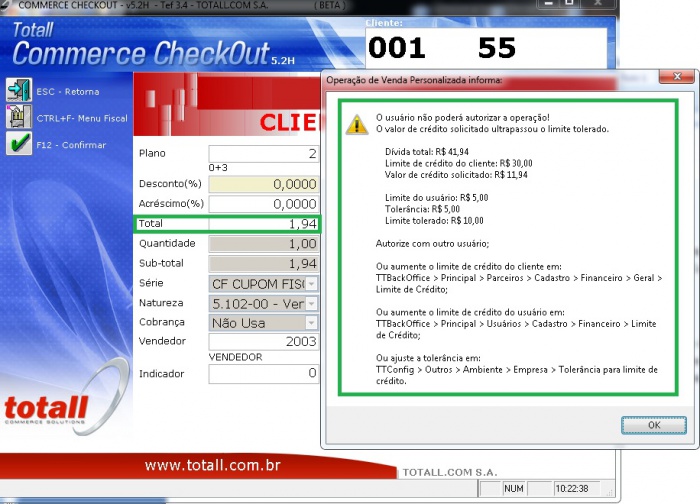
Task: Click the Cliente code display 001 55
Action: coord(486,48)
